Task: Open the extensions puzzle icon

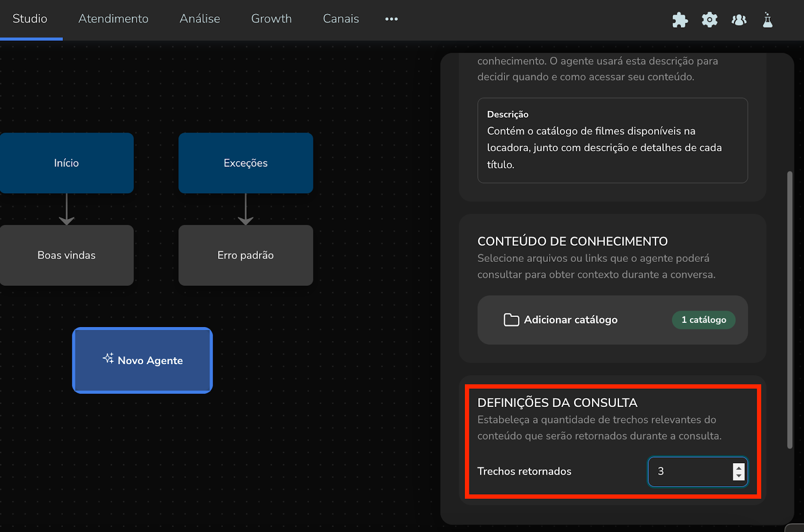Action: pos(680,20)
